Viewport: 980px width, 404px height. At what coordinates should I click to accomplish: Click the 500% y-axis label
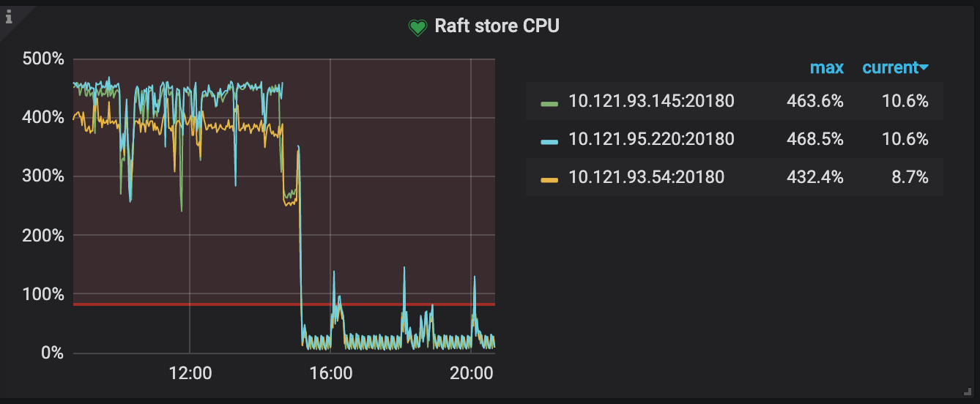coord(43,58)
